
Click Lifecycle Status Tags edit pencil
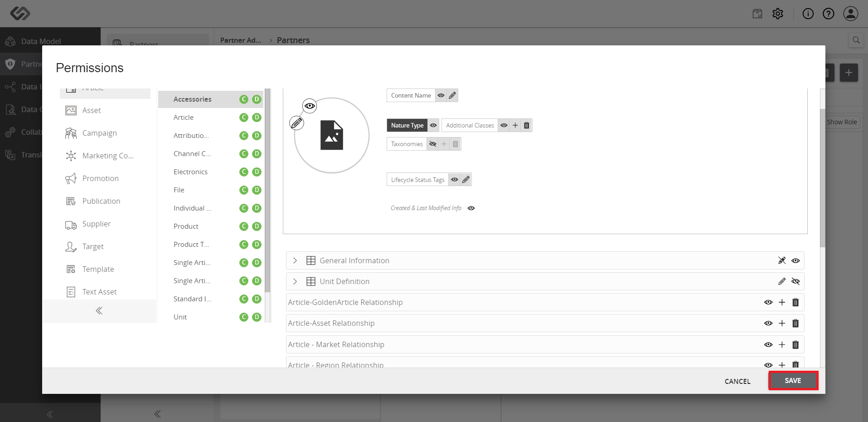pyautogui.click(x=466, y=180)
